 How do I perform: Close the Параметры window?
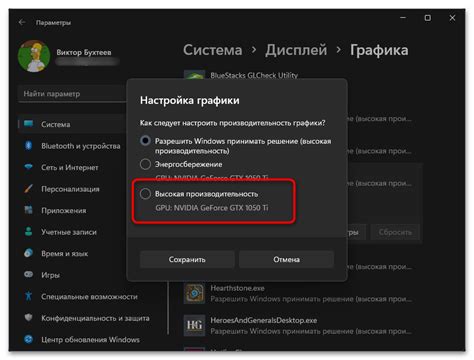(452, 18)
